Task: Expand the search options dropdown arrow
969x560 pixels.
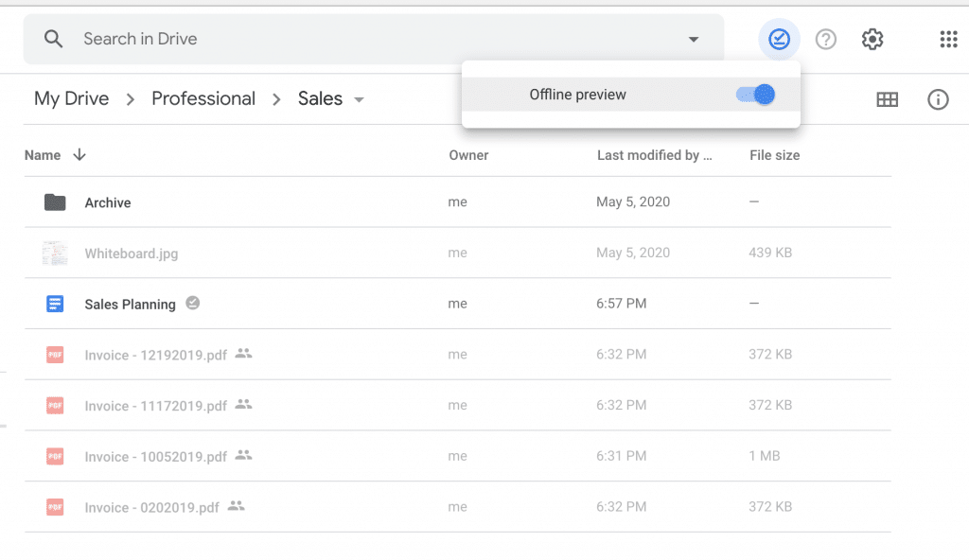Action: coord(694,40)
